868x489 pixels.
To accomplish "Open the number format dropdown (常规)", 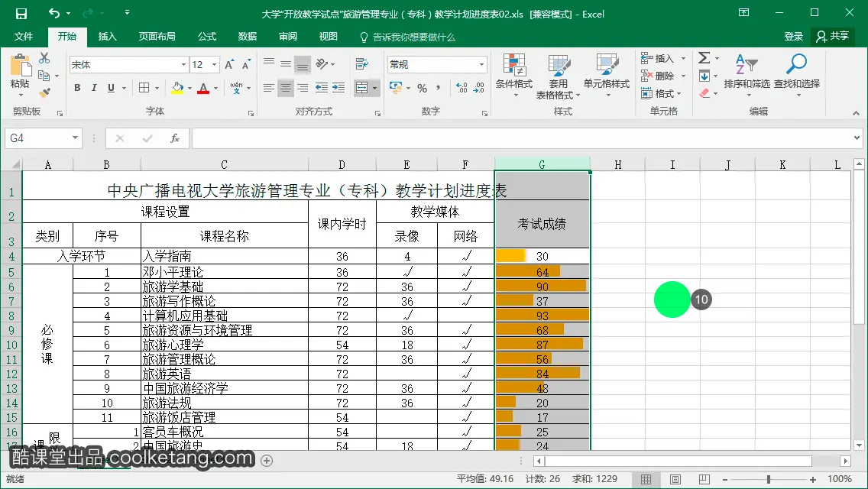I will (481, 65).
